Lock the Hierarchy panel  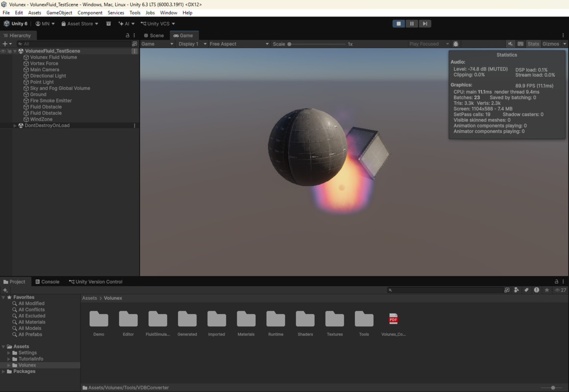[x=127, y=36]
